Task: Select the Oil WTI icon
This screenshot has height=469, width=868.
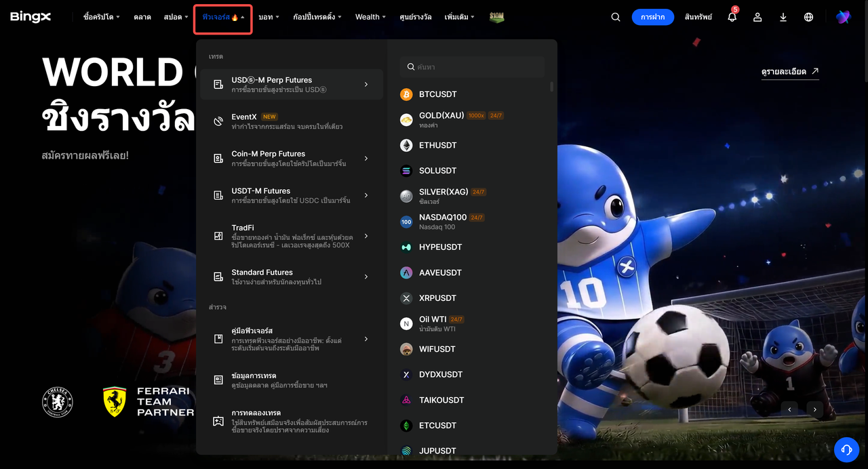Action: (406, 324)
